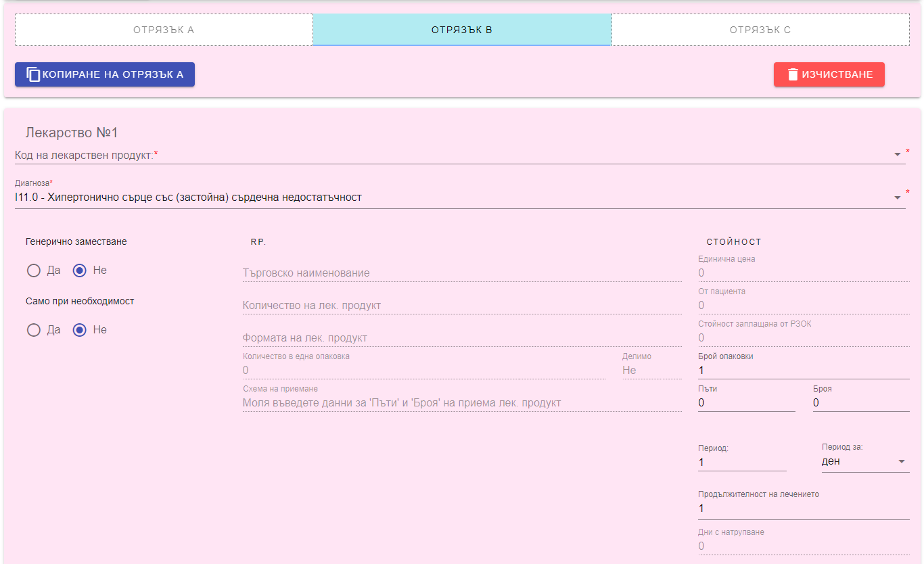The width and height of the screenshot is (924, 564).
Task: Select Да for Генерично заместване
Action: [x=34, y=271]
